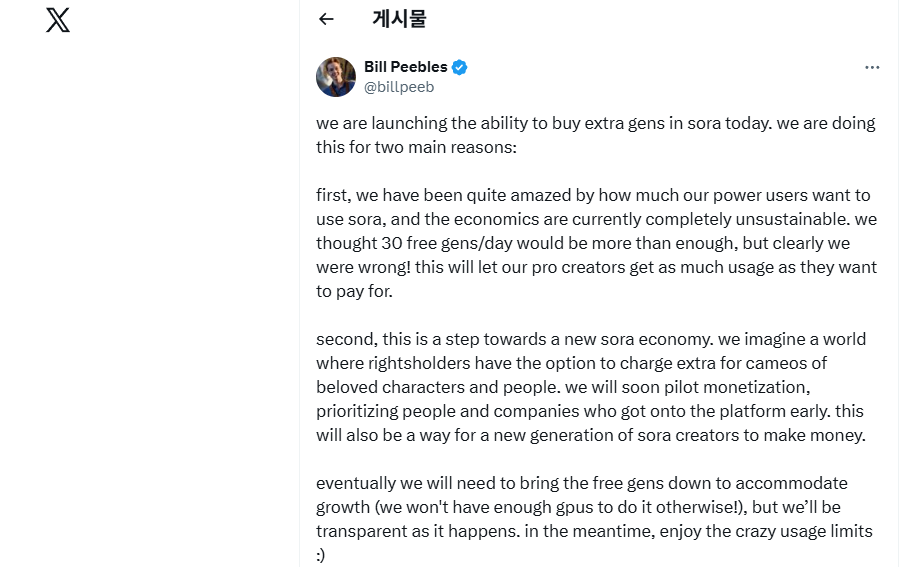906x567 pixels.
Task: Click the ":)" emoticon ending the post
Action: coord(321,555)
